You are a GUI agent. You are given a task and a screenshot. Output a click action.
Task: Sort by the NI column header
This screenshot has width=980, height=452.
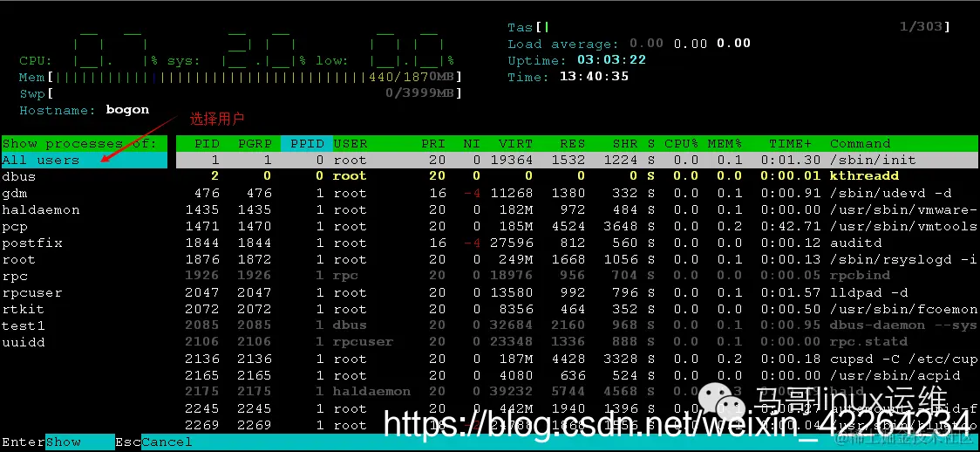tap(472, 144)
